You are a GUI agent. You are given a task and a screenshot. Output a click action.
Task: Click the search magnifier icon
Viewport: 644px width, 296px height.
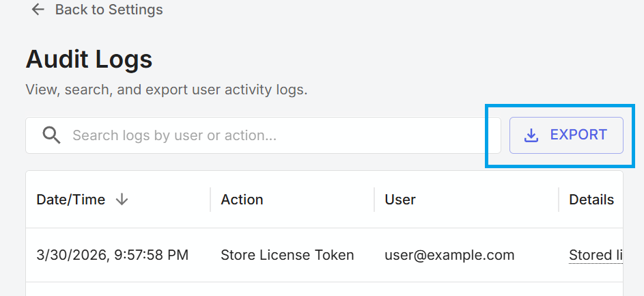click(x=52, y=135)
